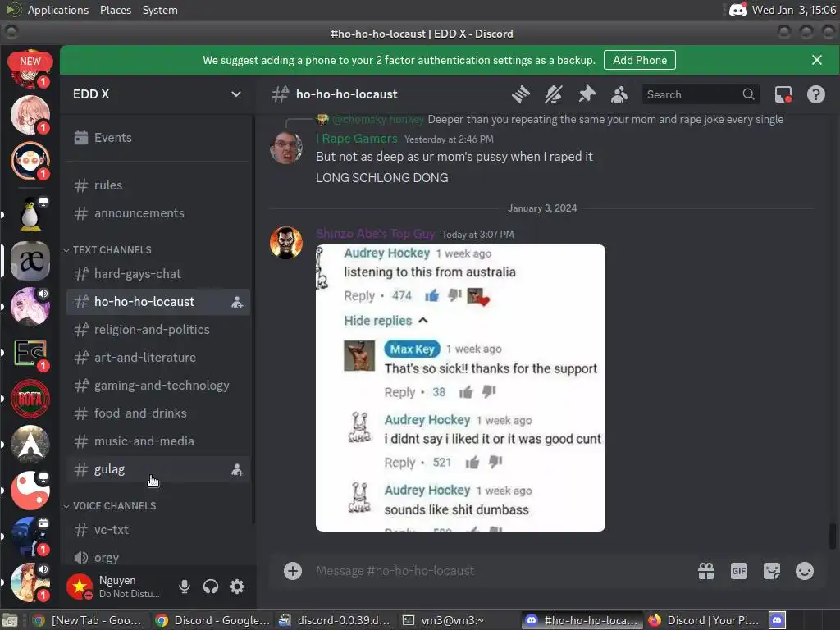Open the food-and-drinks channel
Image resolution: width=840 pixels, height=630 pixels.
pos(157,413)
